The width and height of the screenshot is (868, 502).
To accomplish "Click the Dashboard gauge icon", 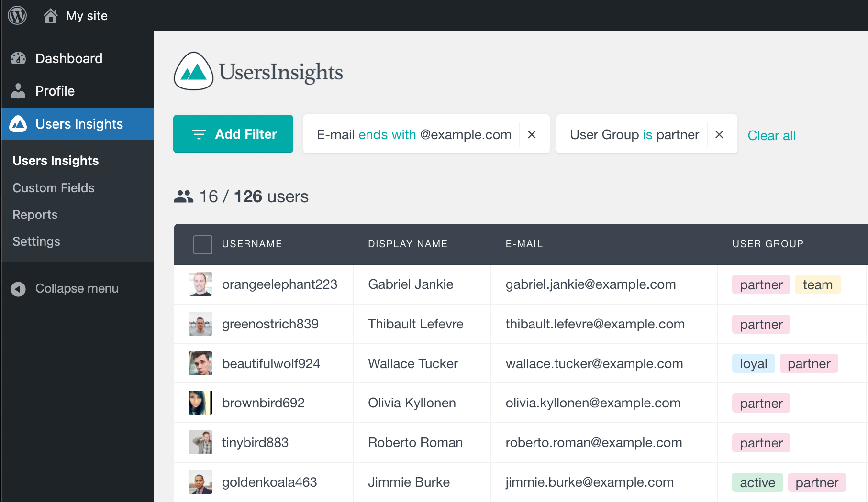I will (18, 58).
